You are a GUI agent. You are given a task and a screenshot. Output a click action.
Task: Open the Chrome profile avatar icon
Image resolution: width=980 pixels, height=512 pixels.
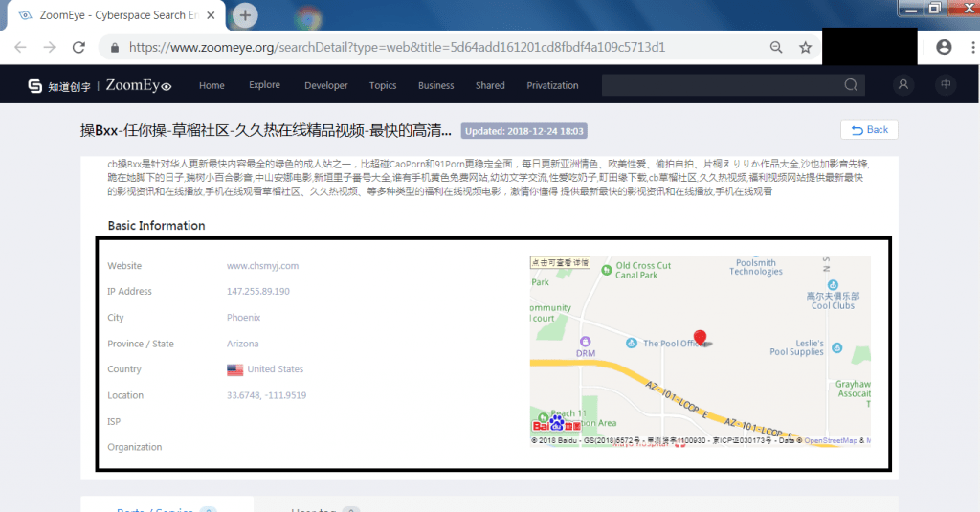click(944, 47)
